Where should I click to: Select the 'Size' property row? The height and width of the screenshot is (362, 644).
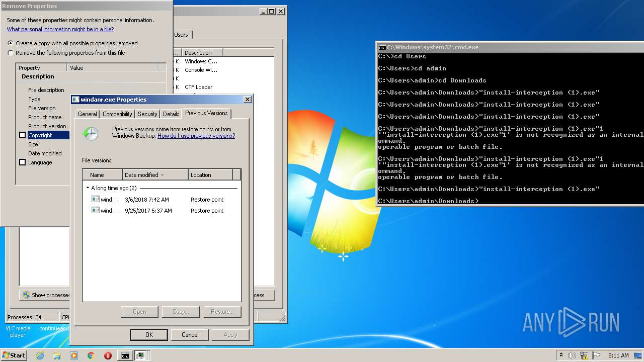coord(33,144)
